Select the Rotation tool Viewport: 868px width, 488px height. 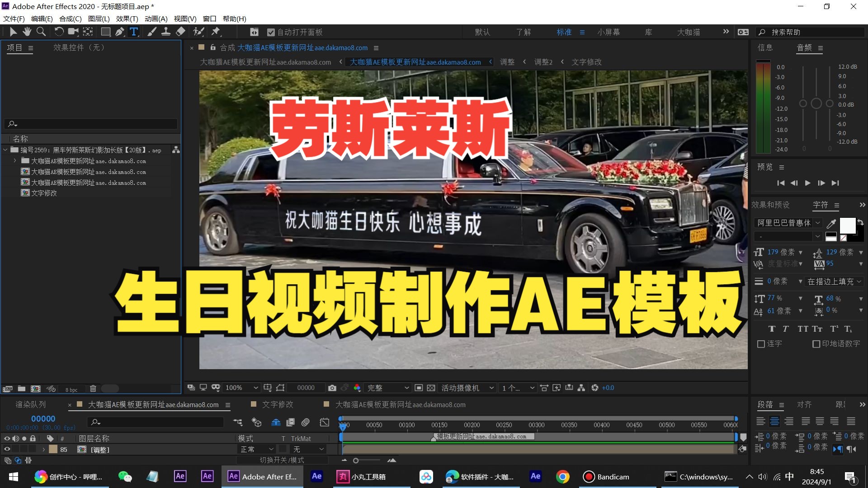59,32
